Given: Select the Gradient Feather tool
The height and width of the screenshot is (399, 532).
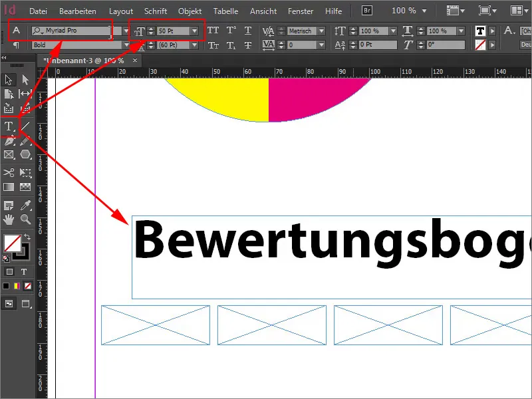Looking at the screenshot, I should [x=25, y=187].
